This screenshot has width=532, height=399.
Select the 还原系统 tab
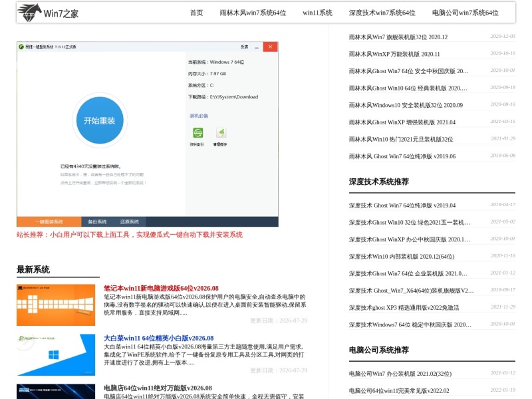(130, 221)
